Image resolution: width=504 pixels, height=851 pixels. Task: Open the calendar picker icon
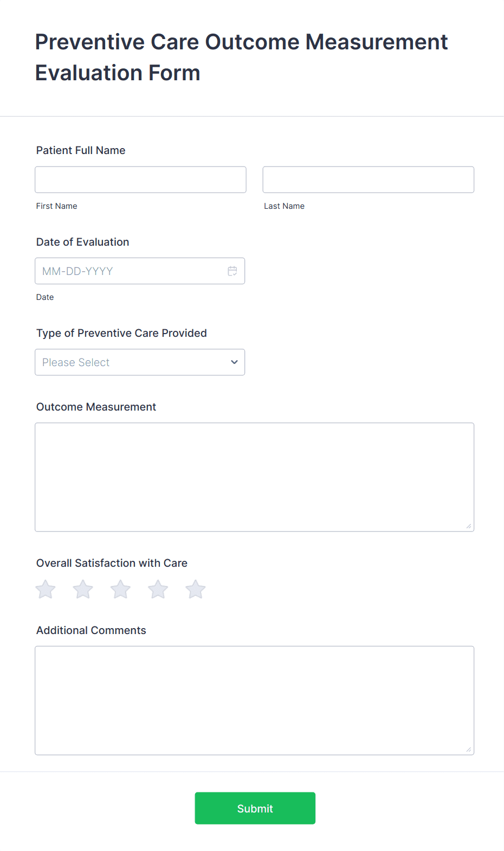pos(232,271)
